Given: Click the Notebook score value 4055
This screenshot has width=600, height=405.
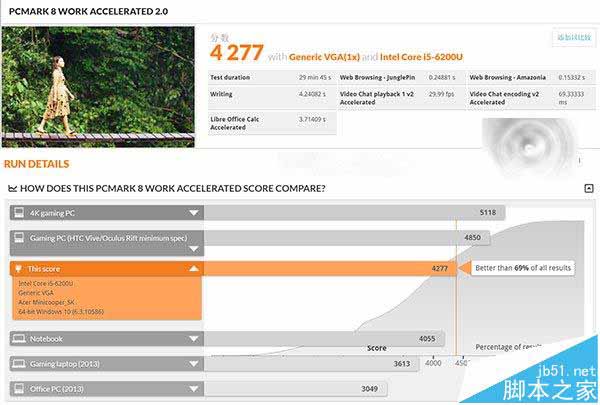Looking at the screenshot, I should point(427,339).
